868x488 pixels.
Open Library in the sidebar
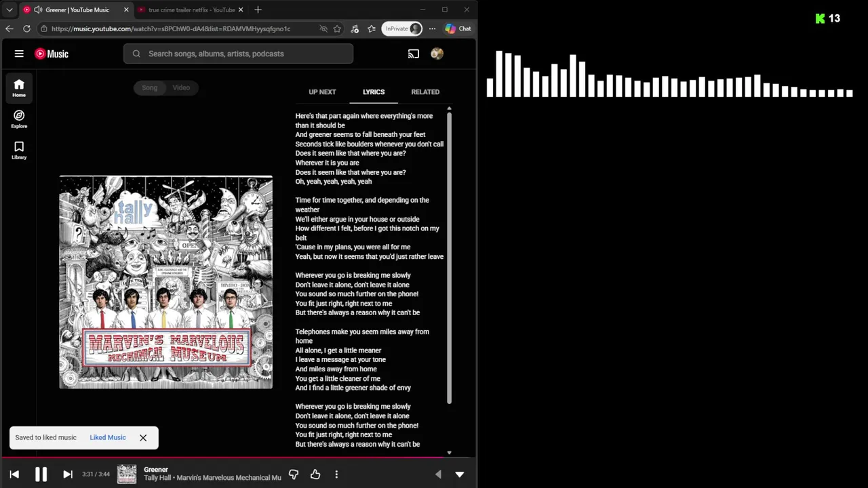(19, 150)
